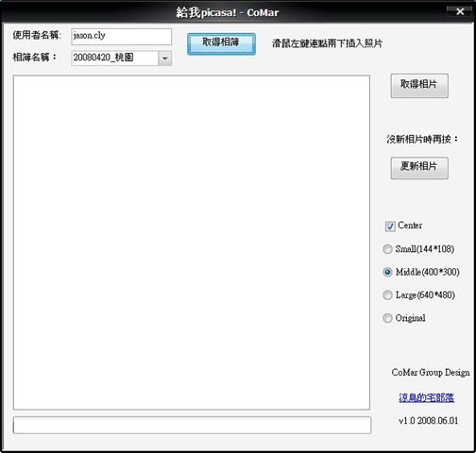Click the username field containing jason.cly

pyautogui.click(x=122, y=37)
